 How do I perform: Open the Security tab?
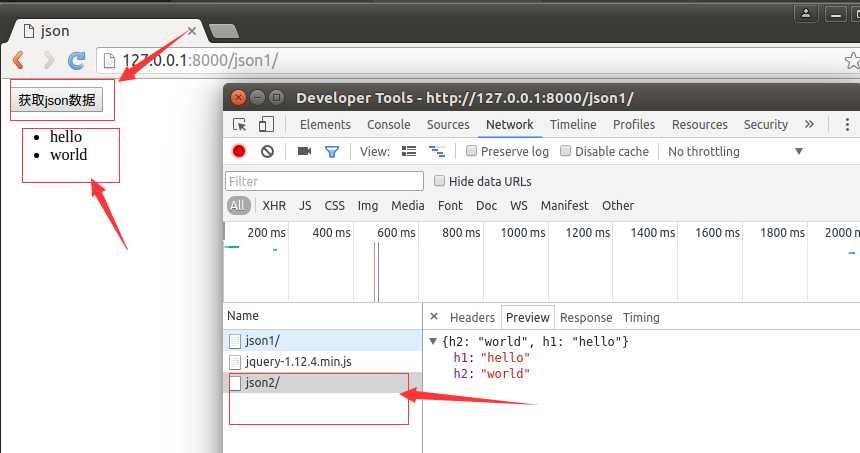click(766, 124)
